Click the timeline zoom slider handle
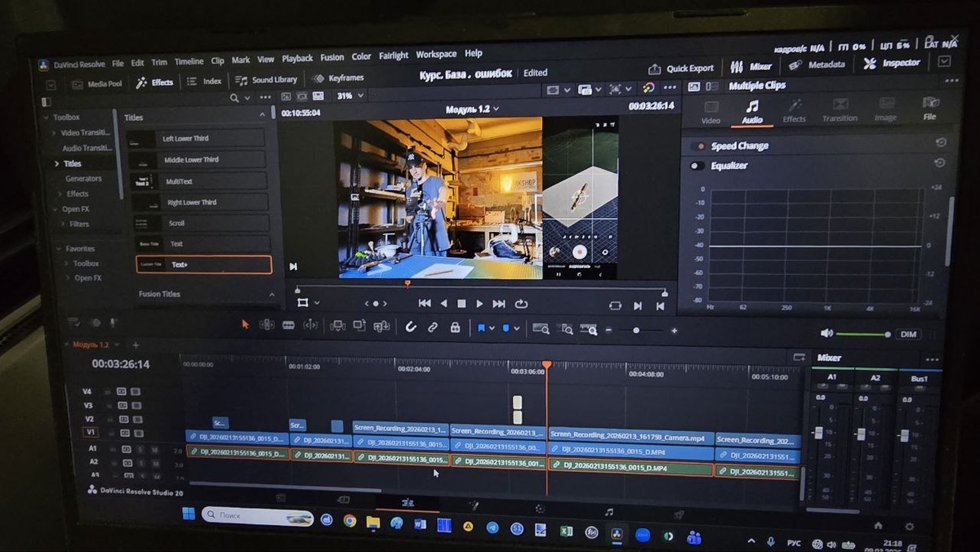 pyautogui.click(x=636, y=330)
